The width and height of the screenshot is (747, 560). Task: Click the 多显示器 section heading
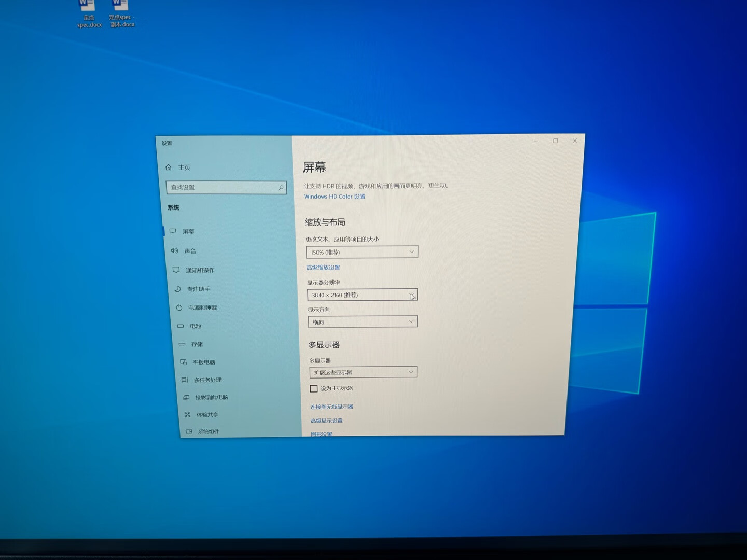[324, 345]
